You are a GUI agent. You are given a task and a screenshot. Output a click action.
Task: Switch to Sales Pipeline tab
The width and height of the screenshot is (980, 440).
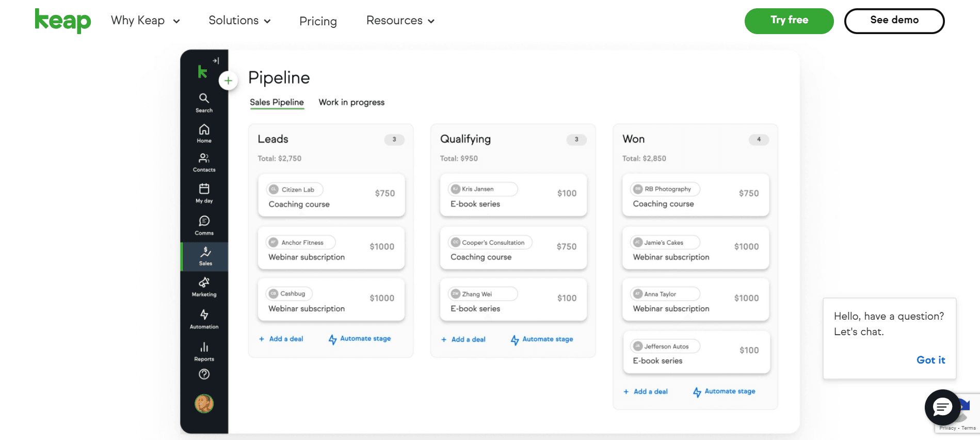coord(277,102)
